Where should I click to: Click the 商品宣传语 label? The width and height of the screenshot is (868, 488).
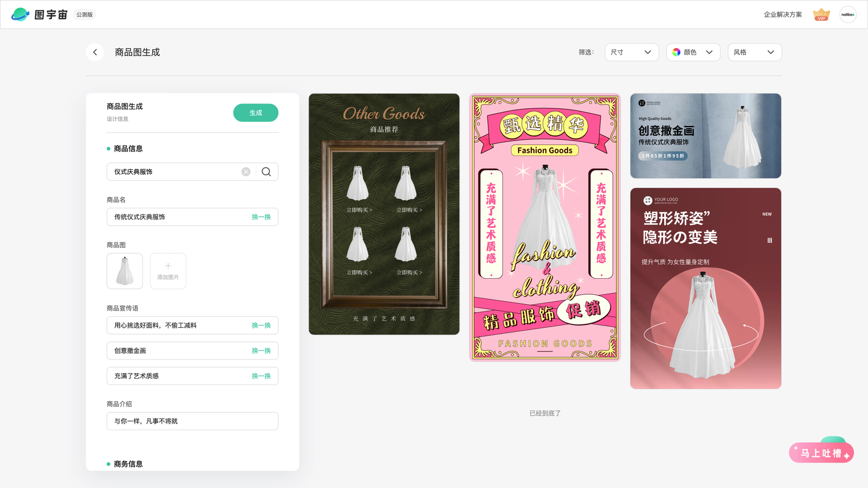[x=123, y=308]
